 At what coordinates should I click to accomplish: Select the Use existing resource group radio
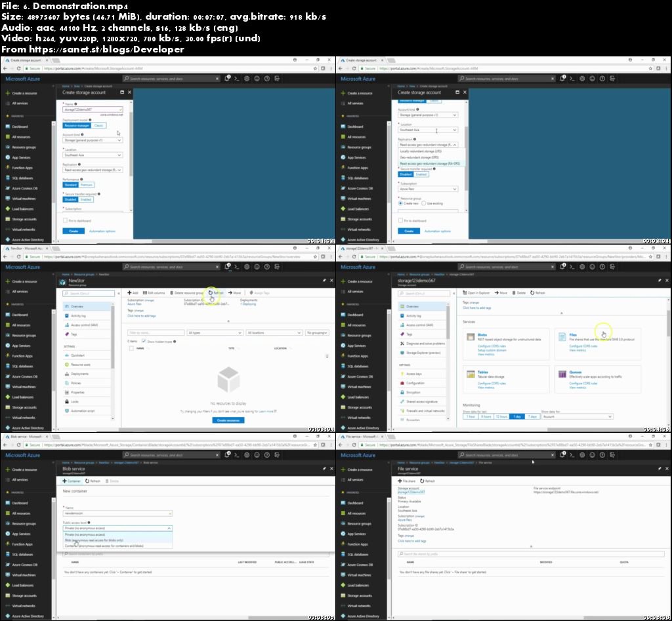click(x=424, y=203)
